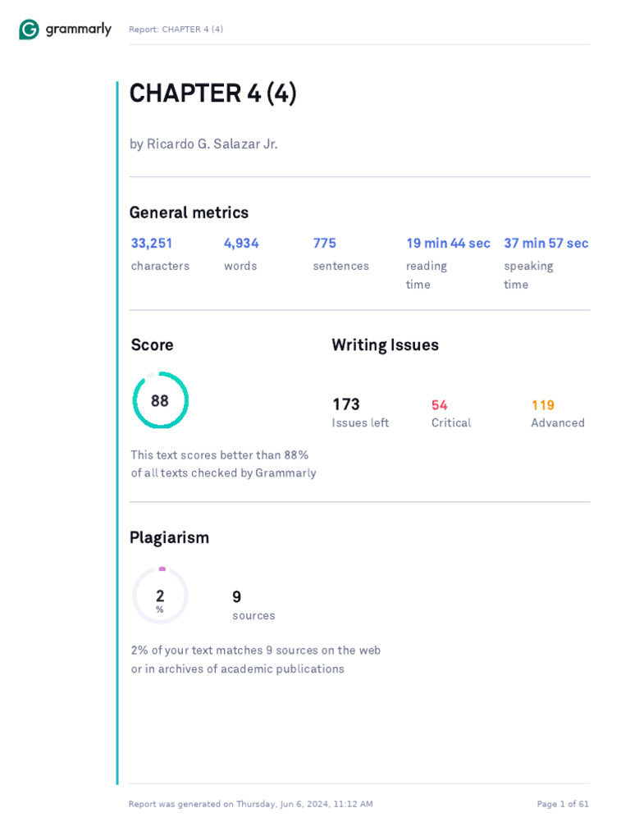
Task: Click the green Grammarly logo icon
Action: point(29,30)
